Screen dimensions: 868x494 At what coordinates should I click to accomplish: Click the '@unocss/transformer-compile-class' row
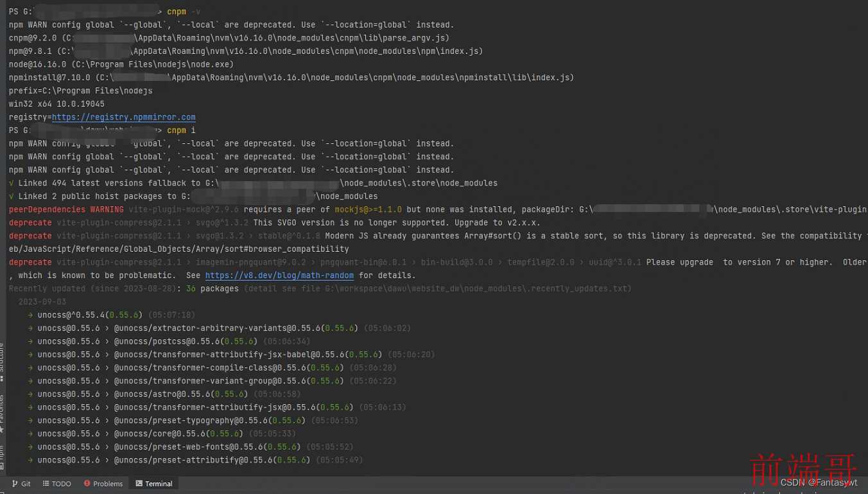click(x=213, y=367)
